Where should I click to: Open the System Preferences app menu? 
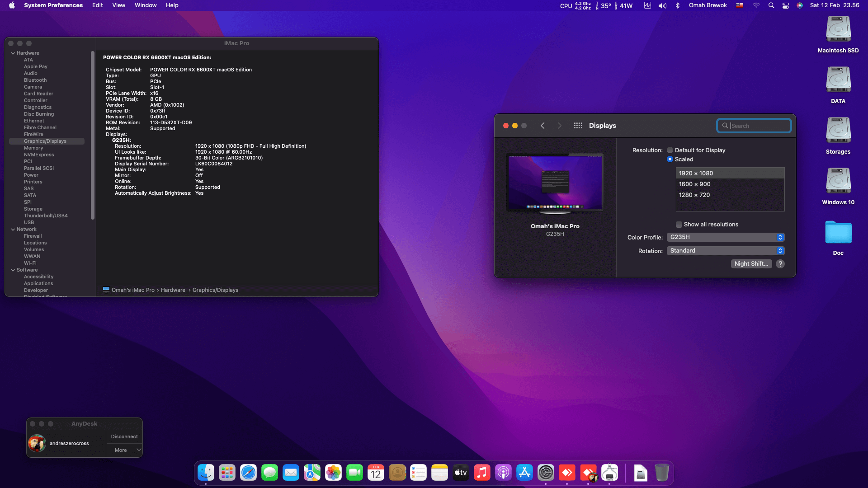(53, 5)
